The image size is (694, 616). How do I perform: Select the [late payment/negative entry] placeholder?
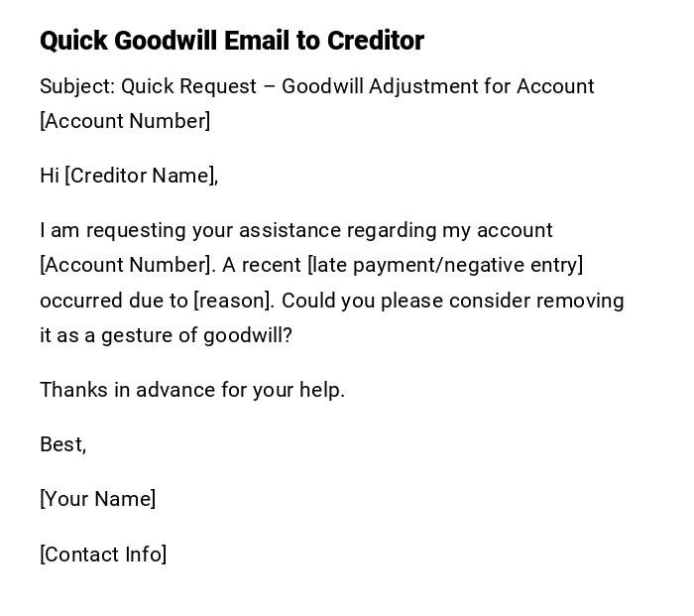pos(445,265)
